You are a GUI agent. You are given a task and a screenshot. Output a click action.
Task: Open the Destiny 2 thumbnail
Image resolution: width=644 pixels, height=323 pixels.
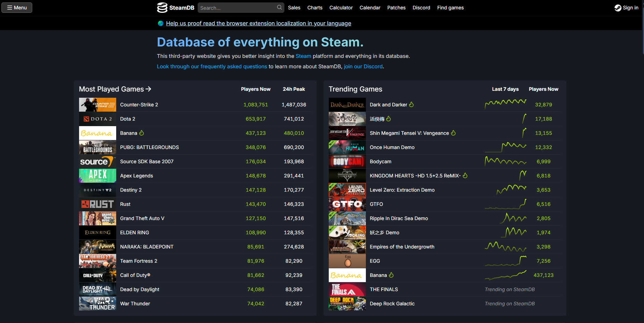point(97,190)
